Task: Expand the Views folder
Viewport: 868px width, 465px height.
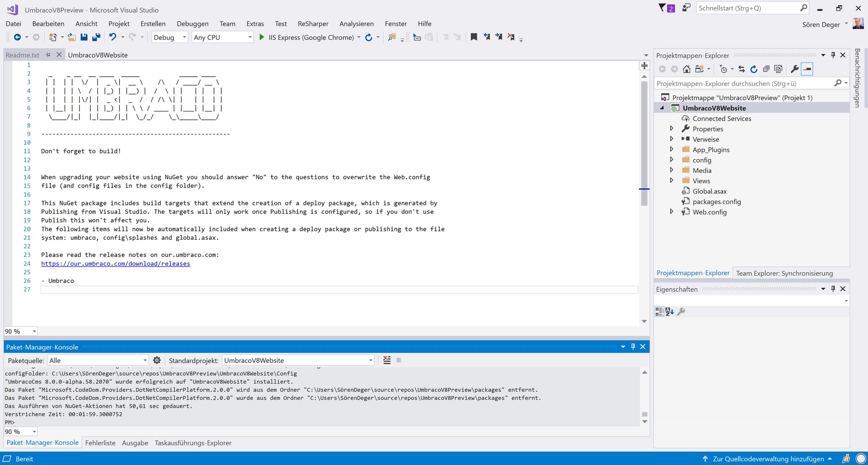Action: (671, 180)
